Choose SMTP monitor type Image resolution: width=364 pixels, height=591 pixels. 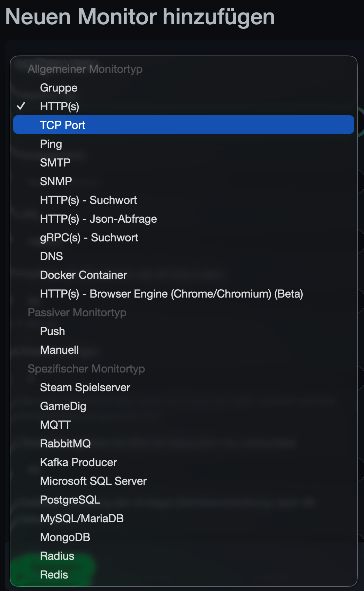[x=55, y=163]
